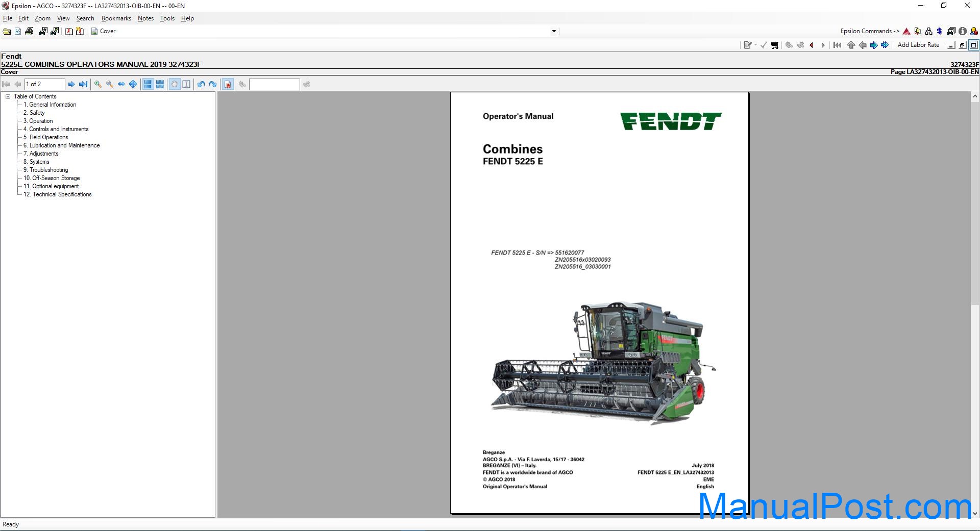The image size is (980, 531).
Task: Select '12. Technical Specifications' chapter
Action: (58, 194)
